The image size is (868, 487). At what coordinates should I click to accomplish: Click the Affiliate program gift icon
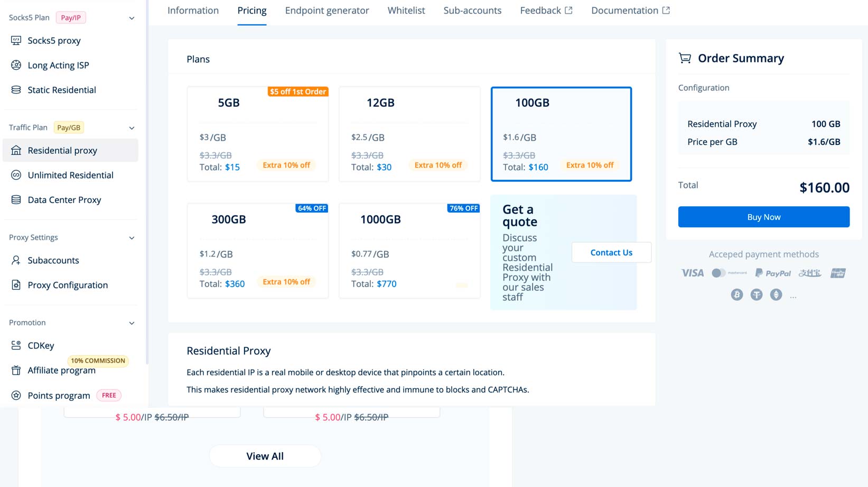point(16,370)
